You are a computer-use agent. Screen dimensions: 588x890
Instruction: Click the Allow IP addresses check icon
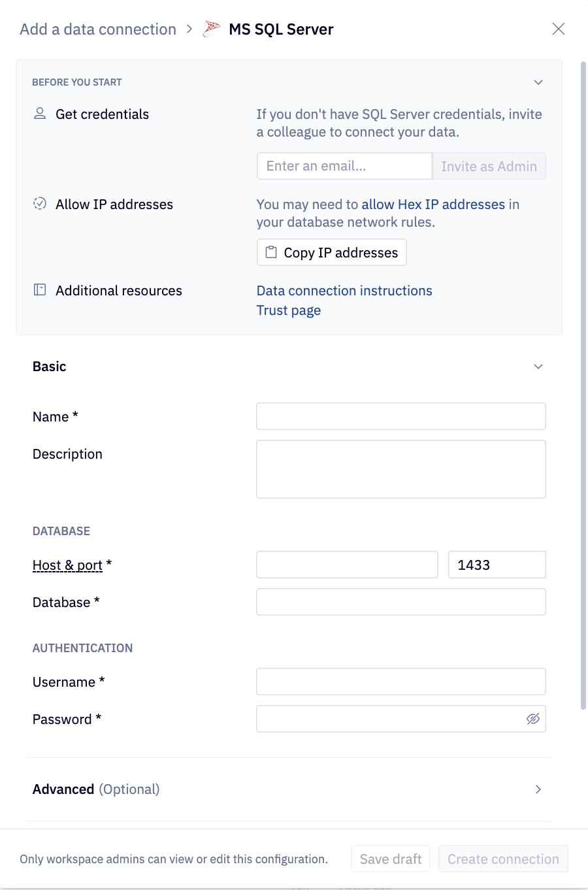pyautogui.click(x=40, y=204)
